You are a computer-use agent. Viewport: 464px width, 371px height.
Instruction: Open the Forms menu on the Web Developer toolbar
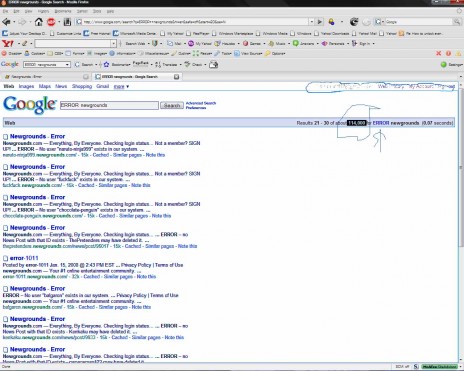pyautogui.click(x=75, y=53)
